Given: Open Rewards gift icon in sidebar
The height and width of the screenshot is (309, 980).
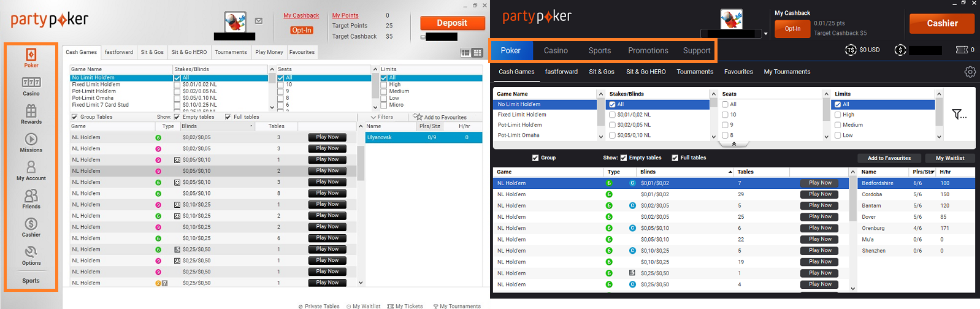Looking at the screenshot, I should [31, 111].
